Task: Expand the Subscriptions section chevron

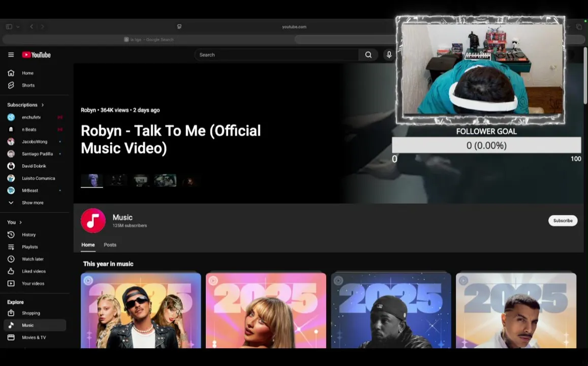Action: (42, 105)
